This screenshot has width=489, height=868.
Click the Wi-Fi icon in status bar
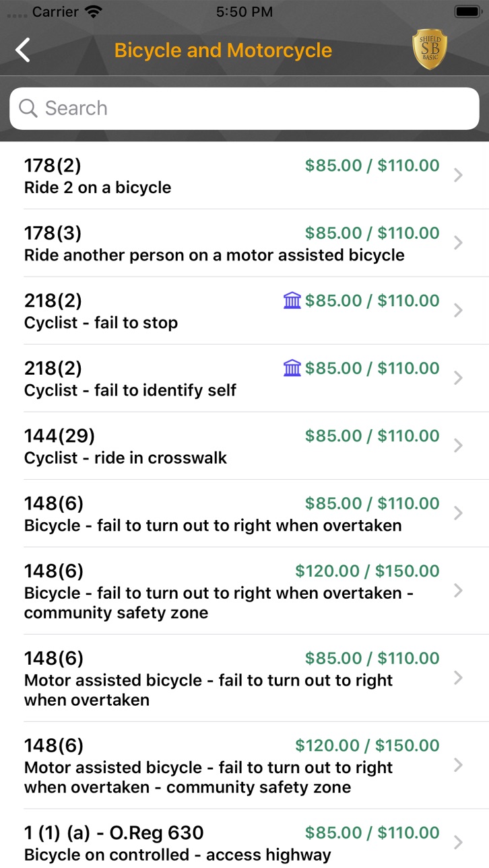click(x=94, y=11)
